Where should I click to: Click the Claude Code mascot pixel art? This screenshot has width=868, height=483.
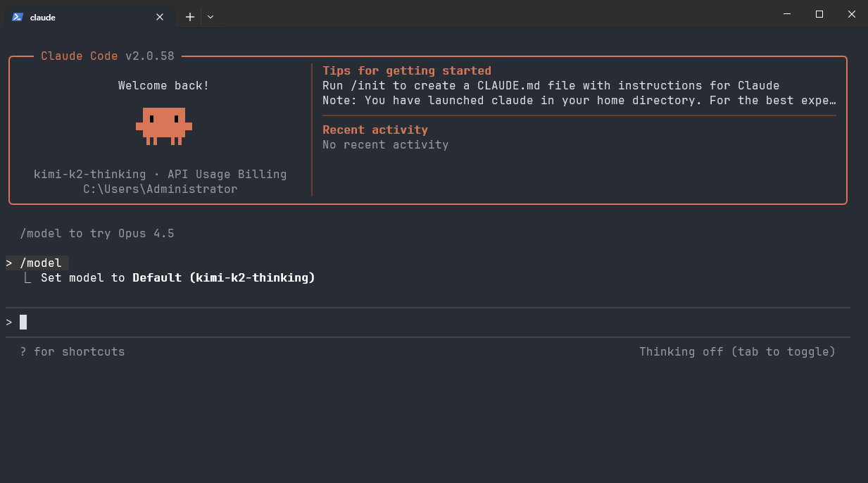point(164,126)
